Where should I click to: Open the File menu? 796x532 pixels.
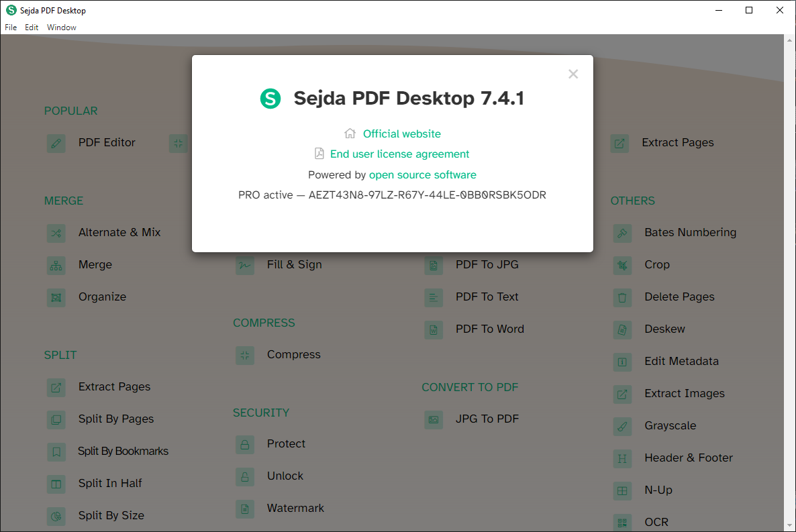11,28
